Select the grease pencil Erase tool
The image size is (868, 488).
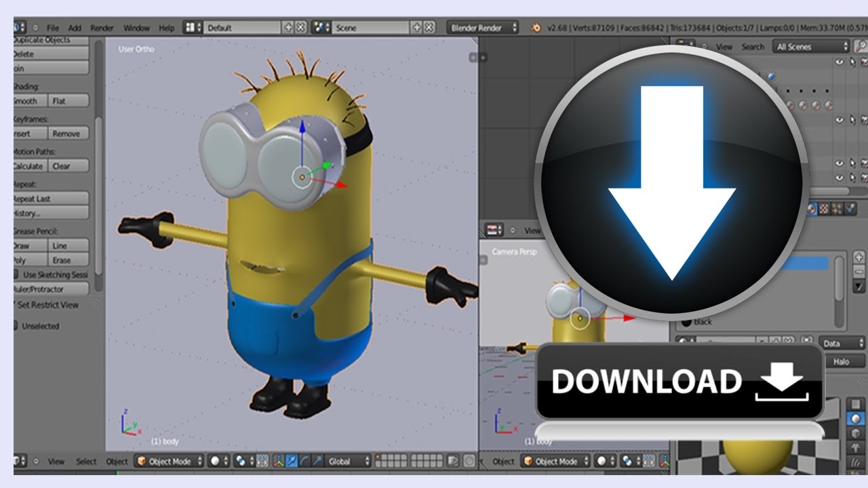coord(68,260)
